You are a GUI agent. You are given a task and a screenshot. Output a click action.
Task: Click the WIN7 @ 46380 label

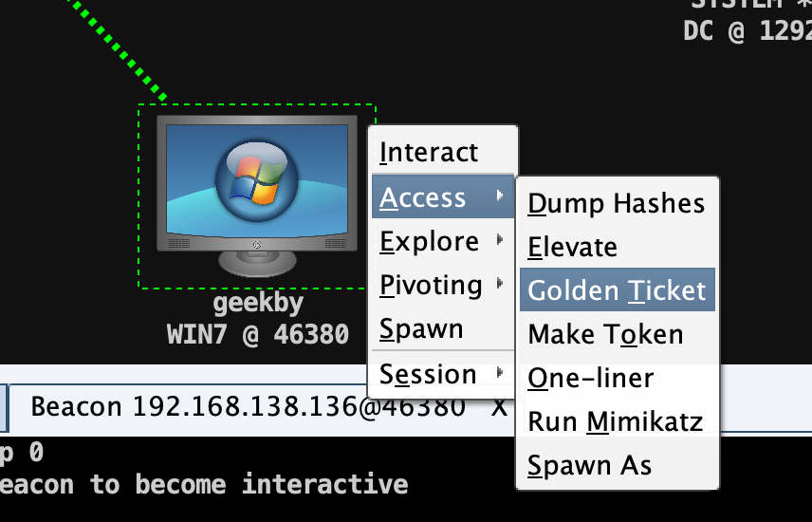(x=258, y=335)
